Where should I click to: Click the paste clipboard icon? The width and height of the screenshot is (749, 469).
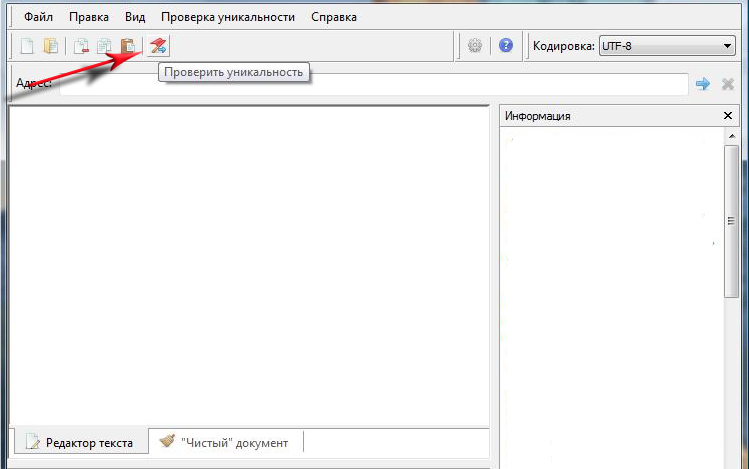tap(127, 46)
